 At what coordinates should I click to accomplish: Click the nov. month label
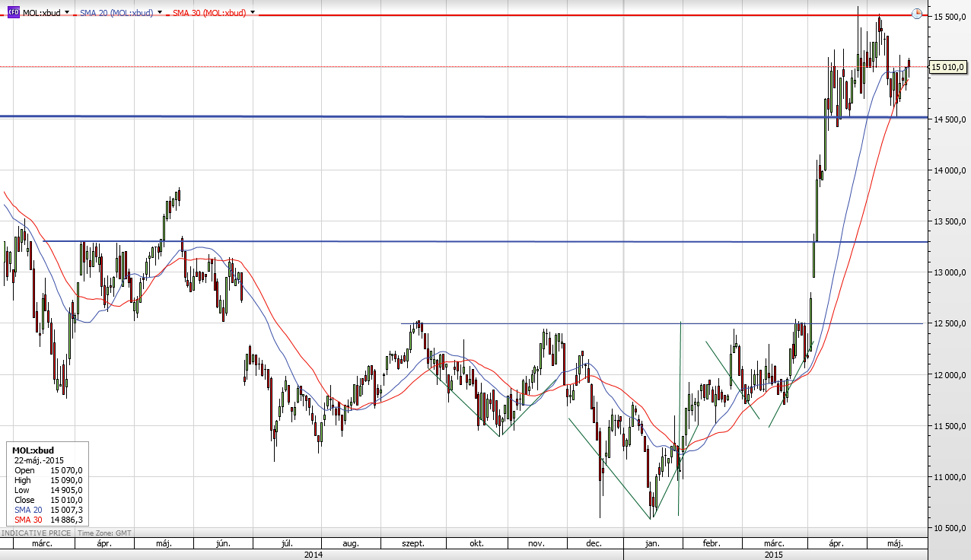(536, 544)
